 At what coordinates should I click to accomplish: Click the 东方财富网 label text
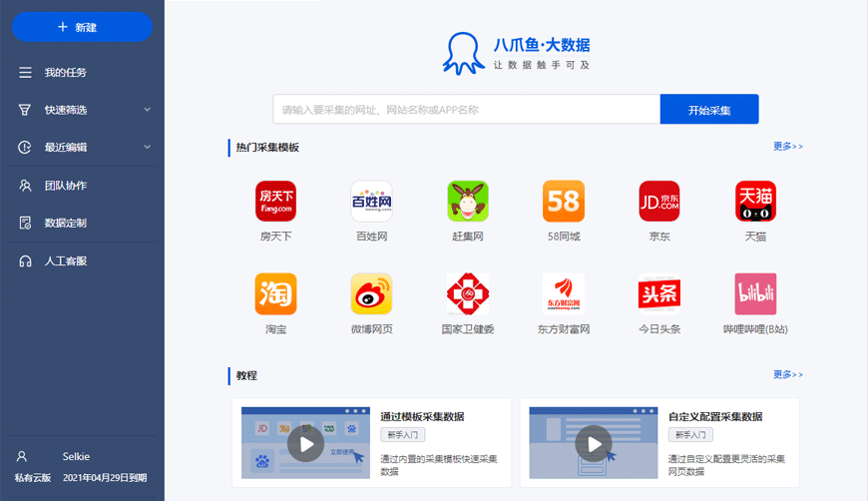point(564,329)
